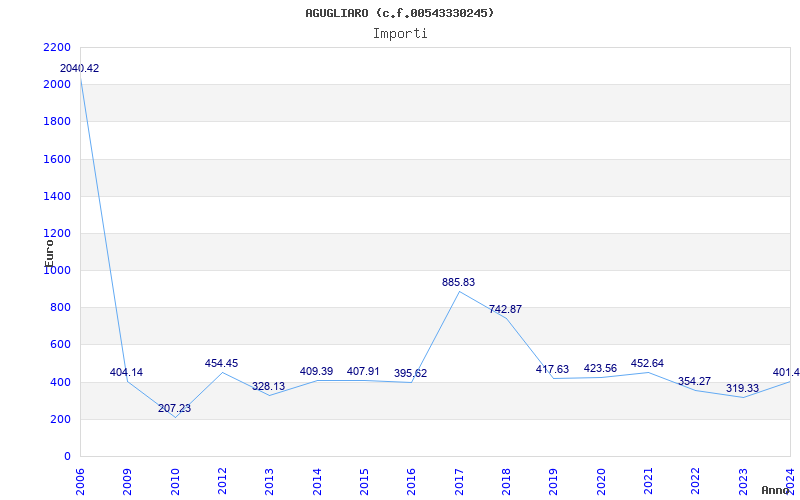Click the data label 452.64
This screenshot has width=800, height=500.
click(647, 363)
